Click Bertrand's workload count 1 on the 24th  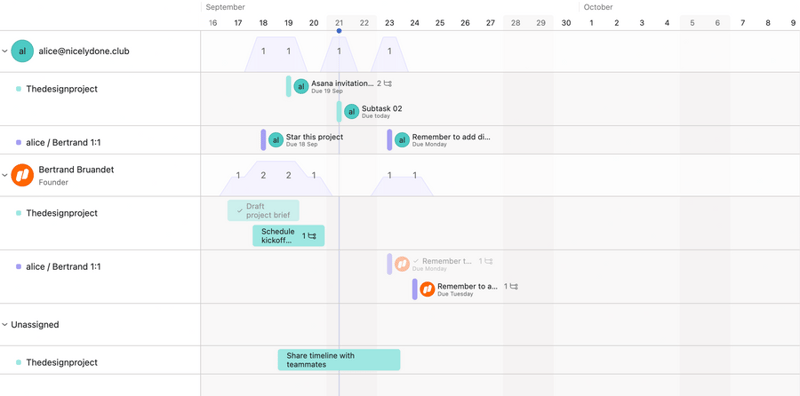(415, 176)
